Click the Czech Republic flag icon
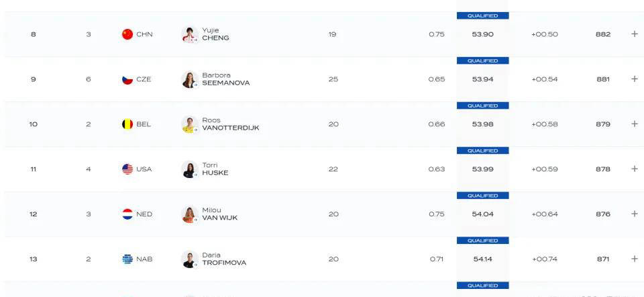644x297 pixels. tap(127, 79)
